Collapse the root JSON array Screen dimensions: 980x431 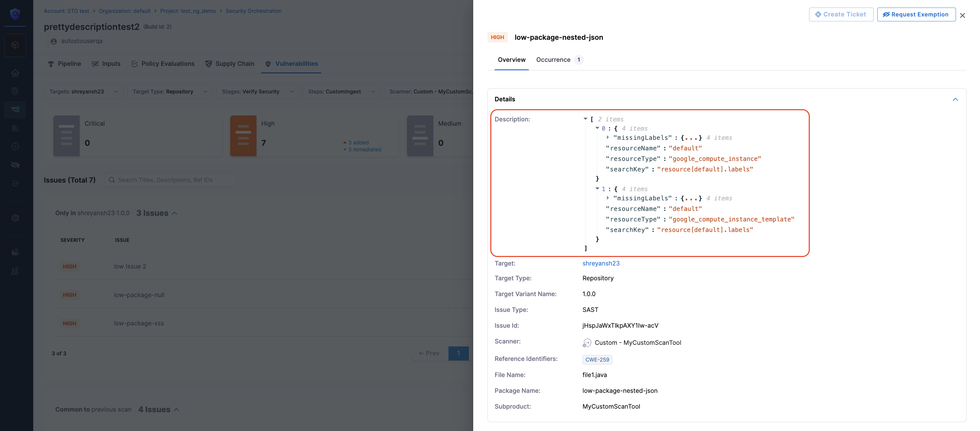pyautogui.click(x=585, y=119)
